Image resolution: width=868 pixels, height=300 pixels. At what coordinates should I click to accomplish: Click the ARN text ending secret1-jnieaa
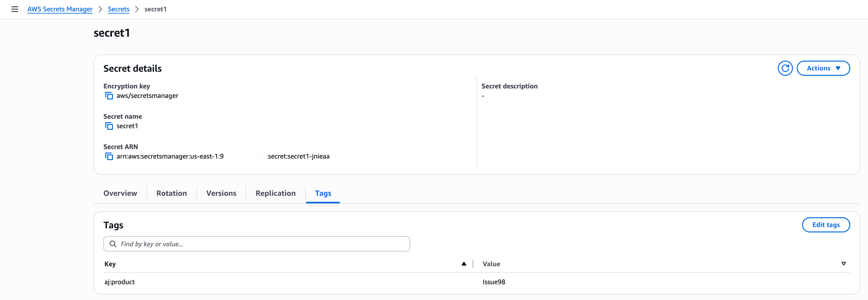pos(223,157)
